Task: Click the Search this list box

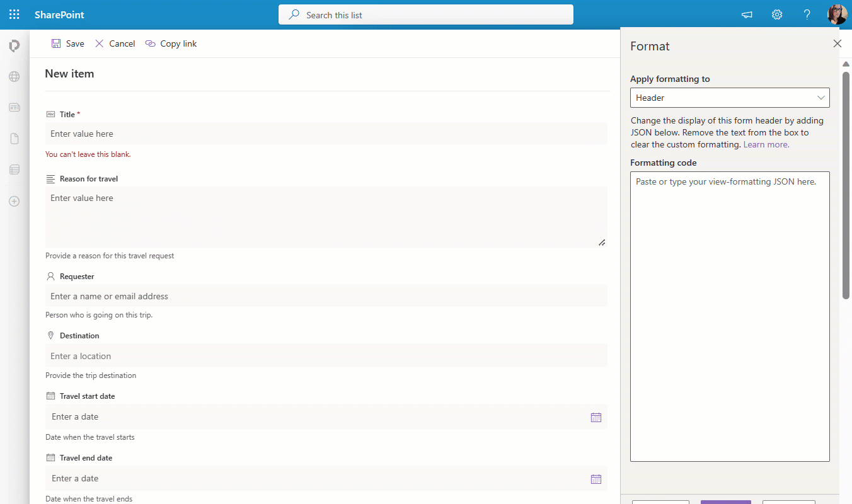Action: 425,14
